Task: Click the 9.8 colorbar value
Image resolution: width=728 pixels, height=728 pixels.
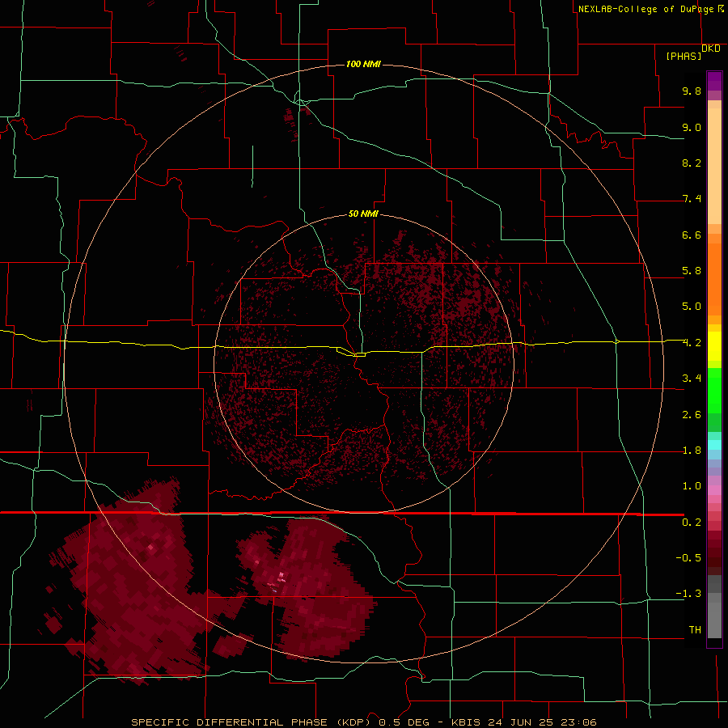Action: pyautogui.click(x=692, y=91)
